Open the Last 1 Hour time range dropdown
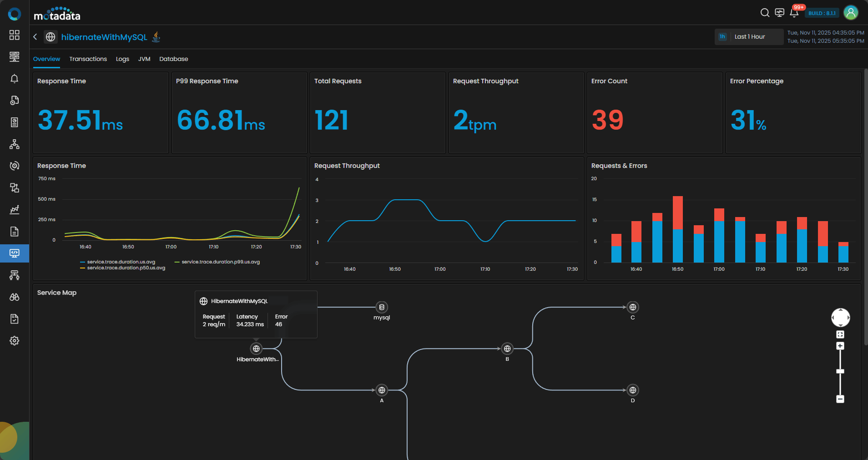 (x=749, y=37)
